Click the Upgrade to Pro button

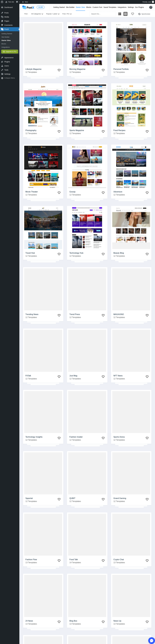[x=10, y=51]
